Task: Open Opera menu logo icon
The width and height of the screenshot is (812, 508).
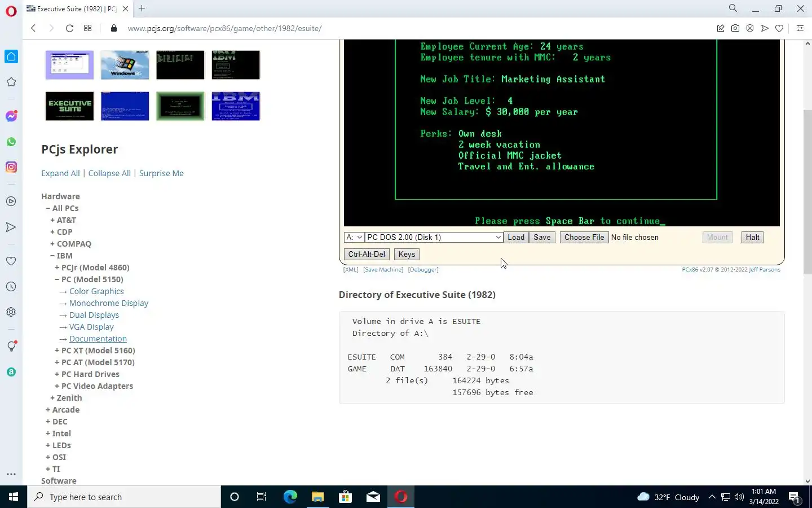Action: point(11,11)
